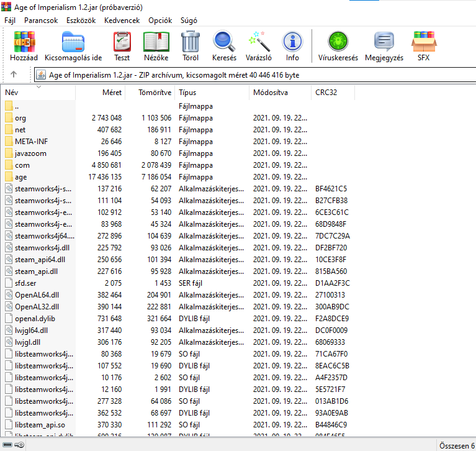The width and height of the screenshot is (476, 451).
Task: Select steam_api.dll file
Action: [177, 271]
